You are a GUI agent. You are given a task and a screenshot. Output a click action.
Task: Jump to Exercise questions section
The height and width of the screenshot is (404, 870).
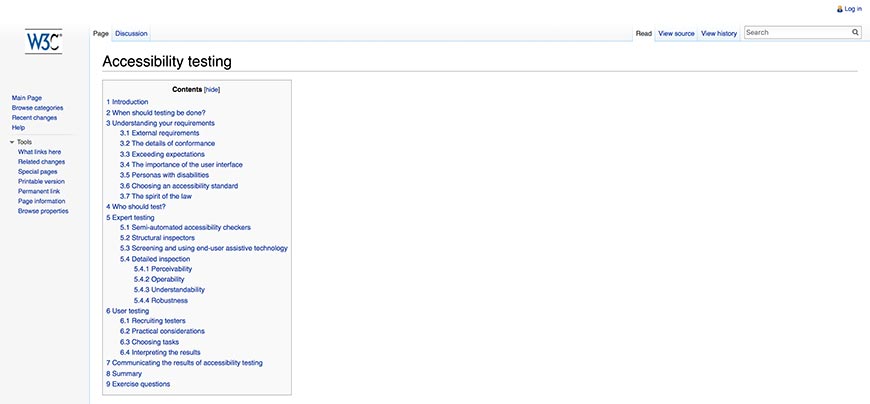(138, 384)
